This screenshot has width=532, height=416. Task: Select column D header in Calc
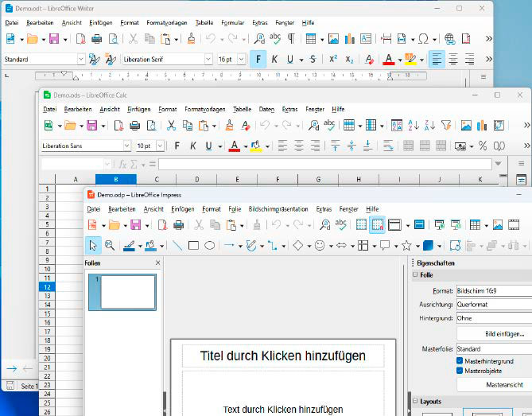[x=196, y=179]
